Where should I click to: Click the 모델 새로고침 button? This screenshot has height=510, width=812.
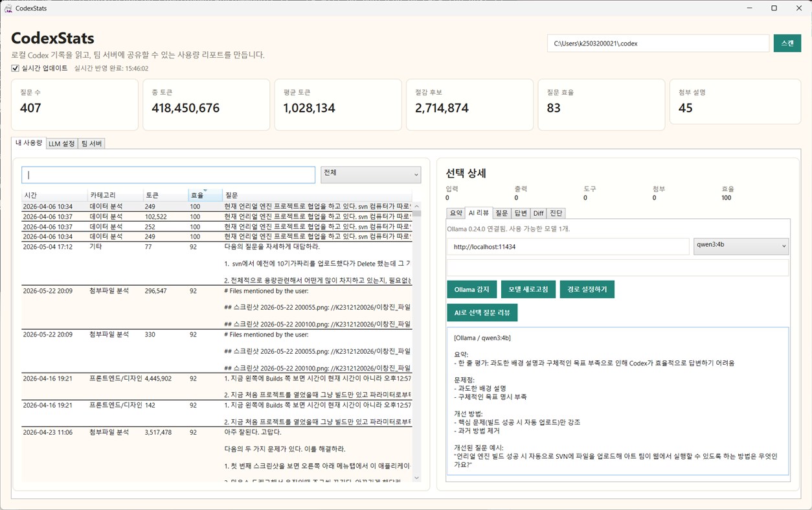click(x=528, y=289)
